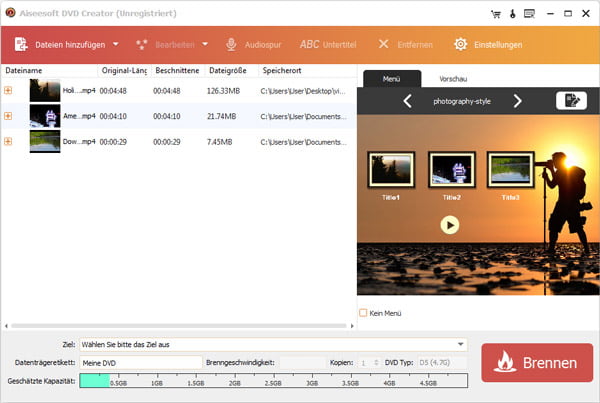
Task: Expand the second video file row
Action: point(9,116)
